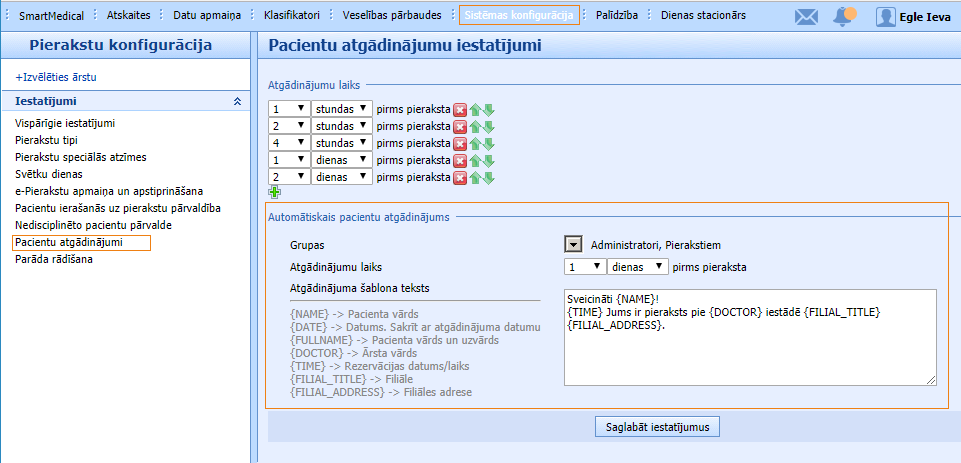This screenshot has height=463, width=961.
Task: Open the notifications bell
Action: click(x=845, y=16)
